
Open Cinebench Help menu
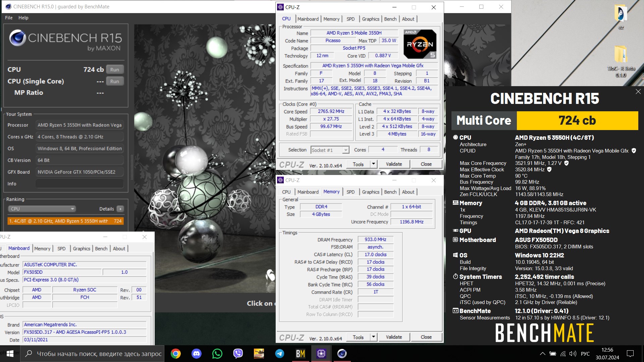click(x=23, y=17)
